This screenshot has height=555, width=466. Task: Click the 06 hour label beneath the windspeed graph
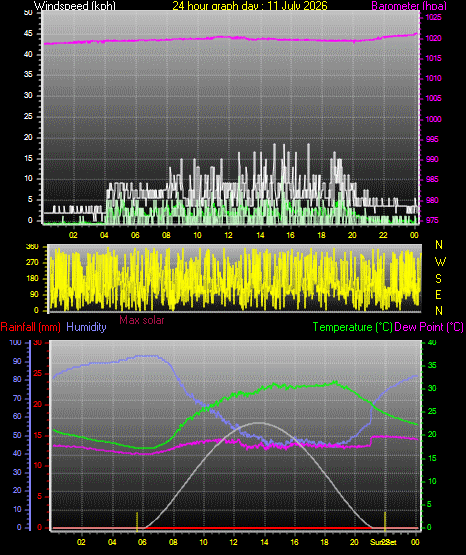[x=135, y=235]
